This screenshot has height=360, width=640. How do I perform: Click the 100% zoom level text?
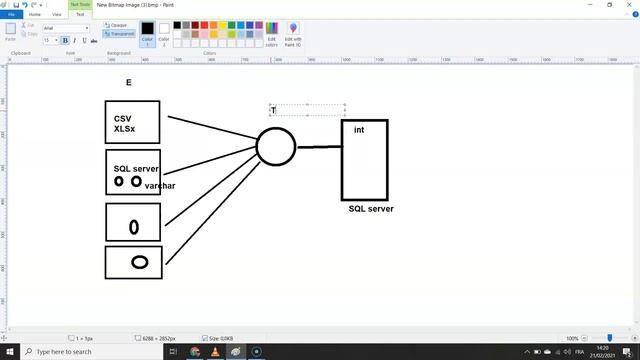[572, 338]
